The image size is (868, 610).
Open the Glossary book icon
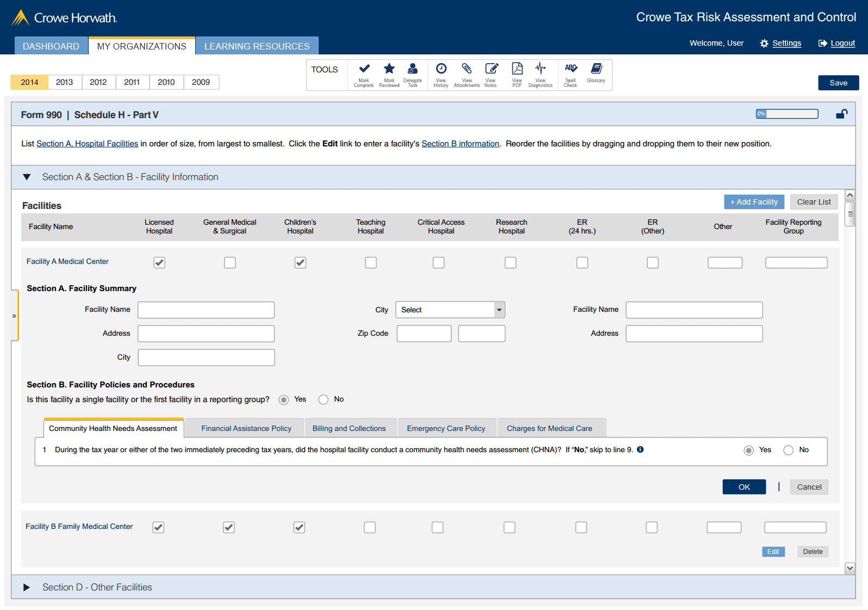(x=596, y=69)
